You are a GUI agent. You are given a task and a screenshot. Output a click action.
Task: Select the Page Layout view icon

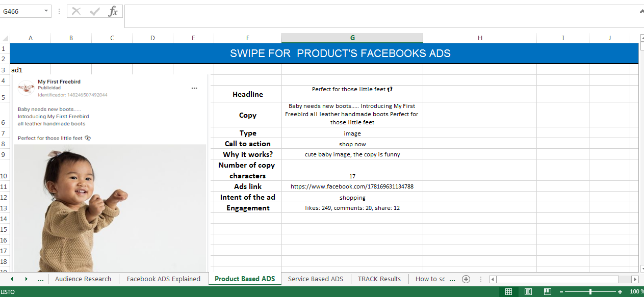point(528,291)
